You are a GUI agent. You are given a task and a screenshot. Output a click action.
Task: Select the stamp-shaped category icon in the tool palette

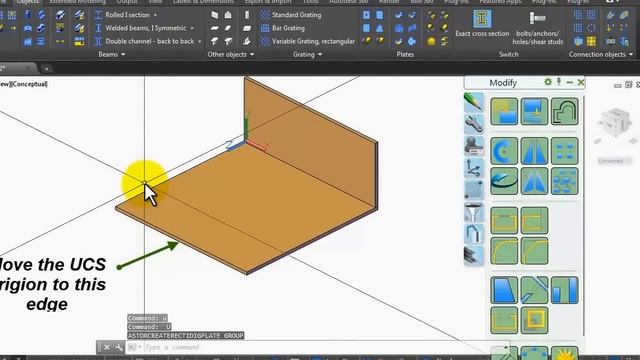pyautogui.click(x=473, y=146)
